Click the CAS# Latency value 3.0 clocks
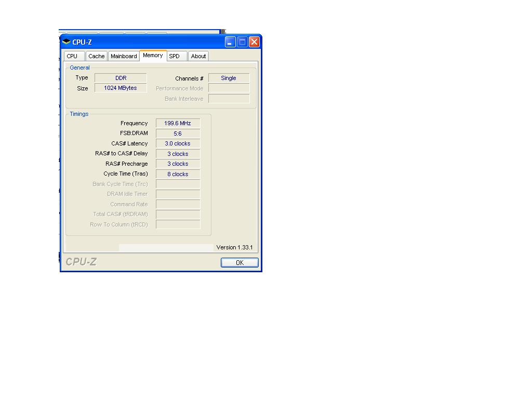Viewport: 532px width, 399px height. tap(178, 143)
